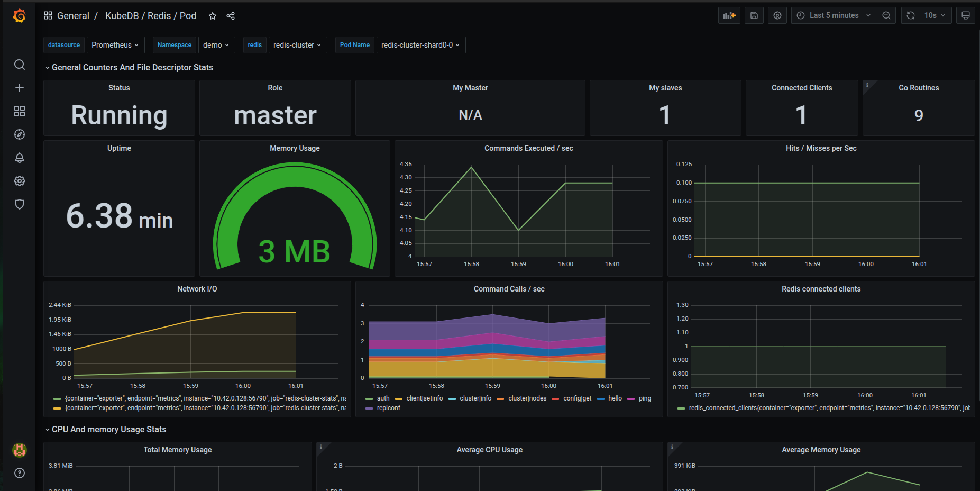980x491 pixels.
Task: Click the dashboard grid icon beside General
Action: 48,15
